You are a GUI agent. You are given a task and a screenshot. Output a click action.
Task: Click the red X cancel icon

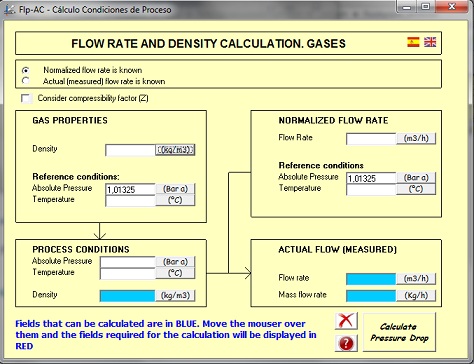(346, 321)
